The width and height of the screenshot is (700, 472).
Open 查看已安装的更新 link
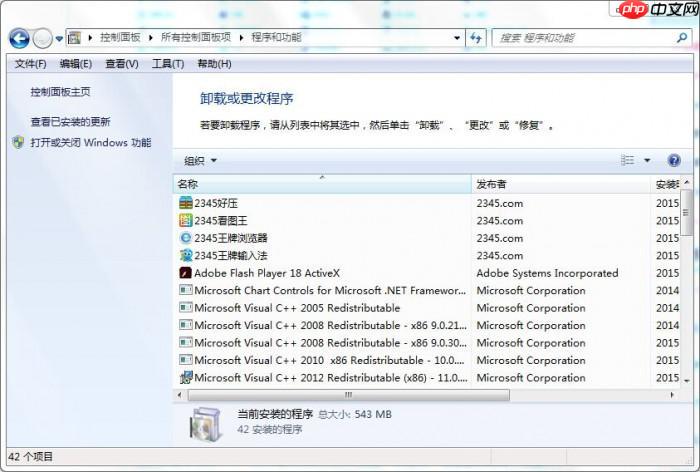pyautogui.click(x=70, y=121)
